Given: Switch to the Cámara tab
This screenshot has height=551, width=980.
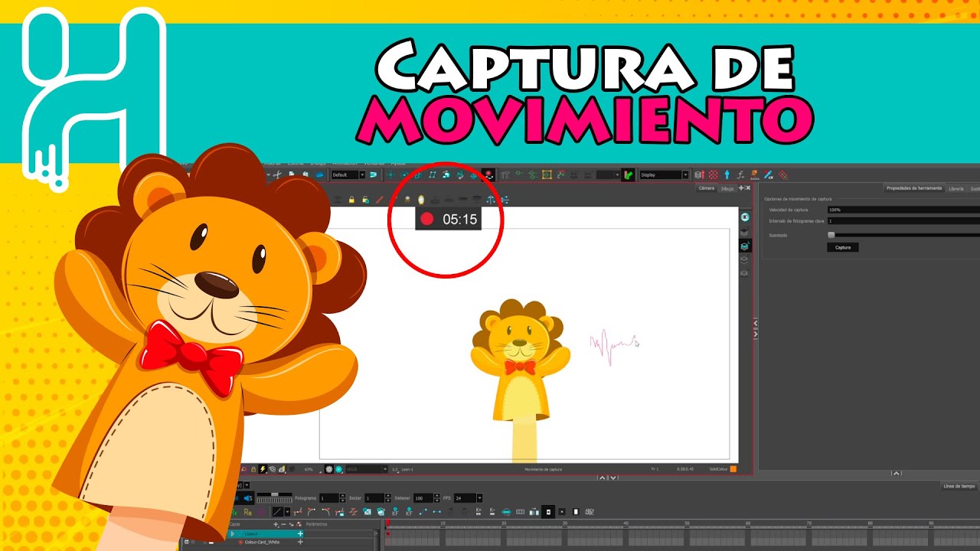Looking at the screenshot, I should [x=707, y=188].
